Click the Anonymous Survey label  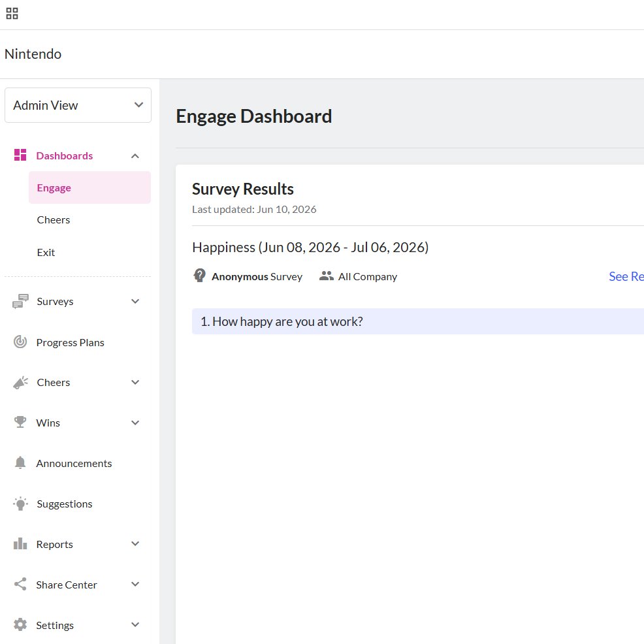(x=257, y=276)
